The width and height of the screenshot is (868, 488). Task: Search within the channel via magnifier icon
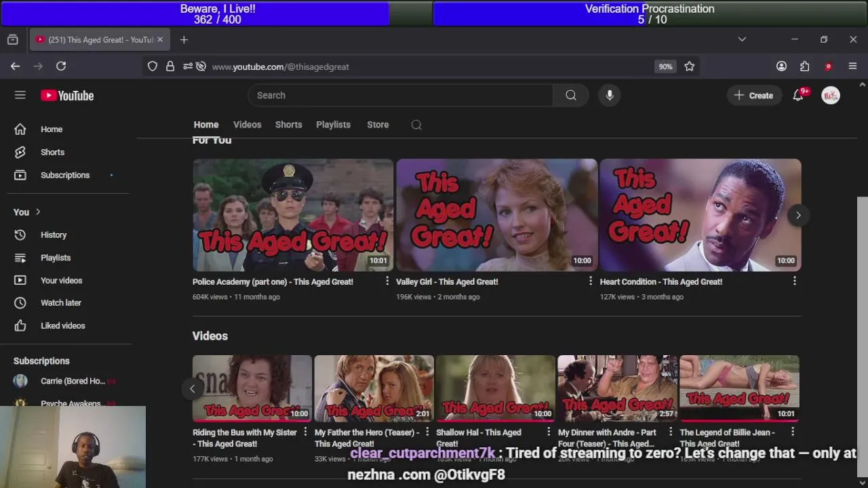416,125
